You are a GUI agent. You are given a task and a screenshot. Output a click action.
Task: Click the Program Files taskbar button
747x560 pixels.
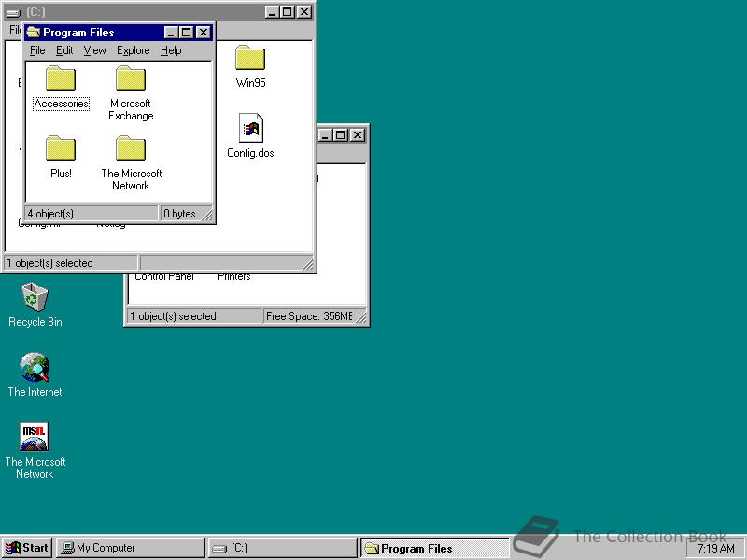(434, 548)
